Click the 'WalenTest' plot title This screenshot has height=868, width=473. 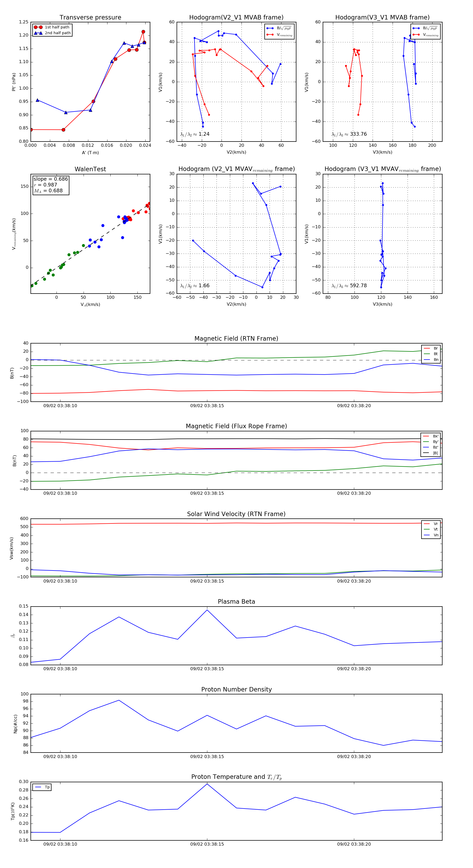tap(90, 169)
